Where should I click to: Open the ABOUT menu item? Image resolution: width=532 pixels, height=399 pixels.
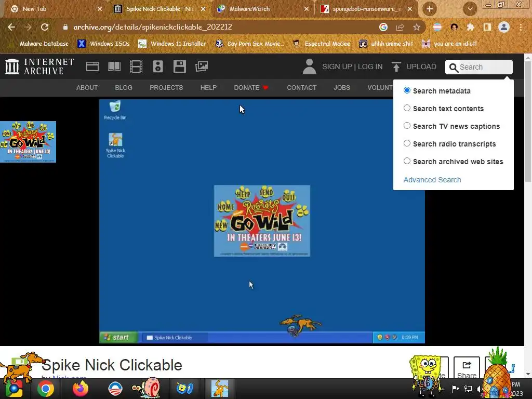87,87
